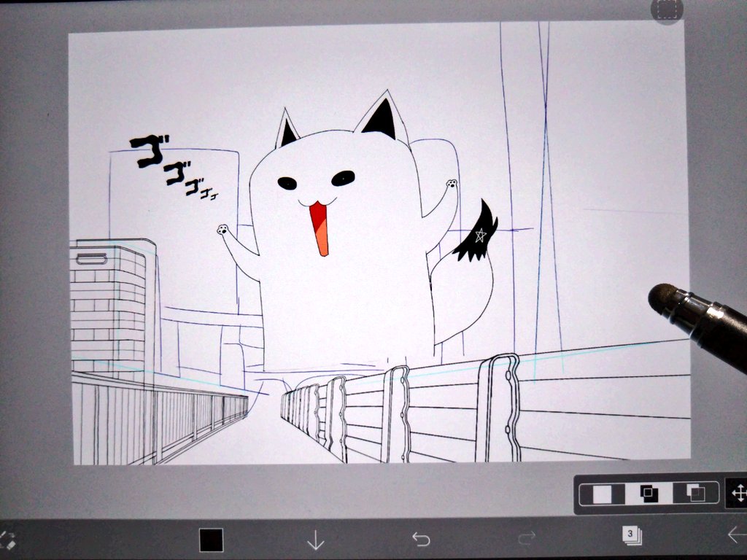Select the move/transform cross-arrow tool
747x560 pixels.
tap(739, 494)
